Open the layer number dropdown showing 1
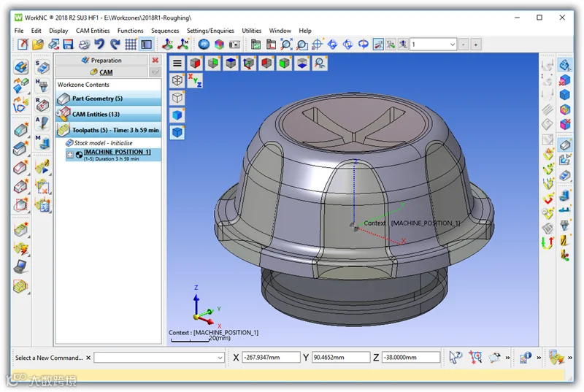This screenshot has width=584, height=392. click(x=434, y=45)
